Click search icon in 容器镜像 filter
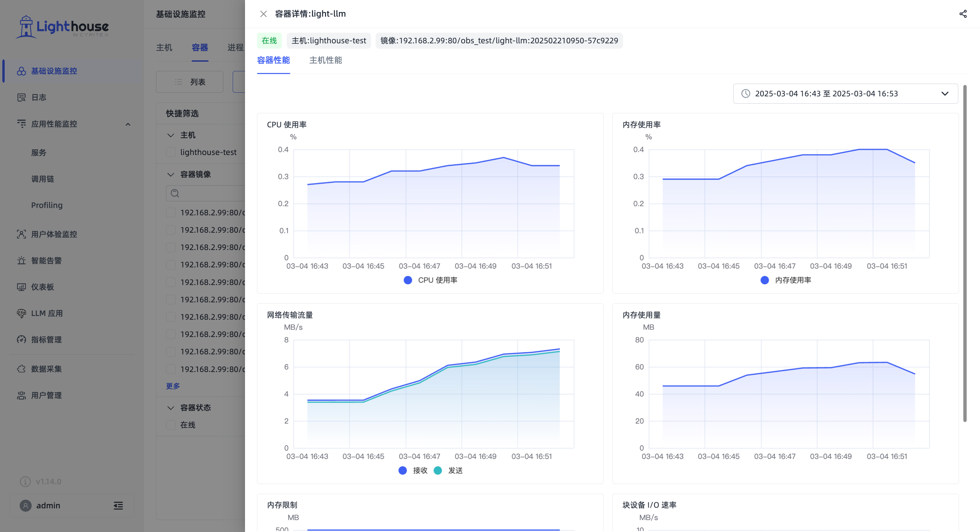Screen dimensions: 980x532 (175, 193)
